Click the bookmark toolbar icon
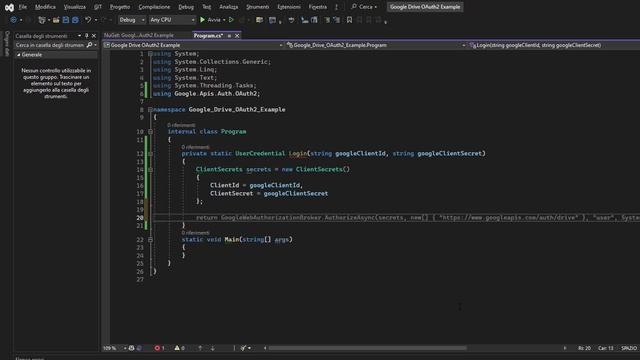 tap(349, 20)
